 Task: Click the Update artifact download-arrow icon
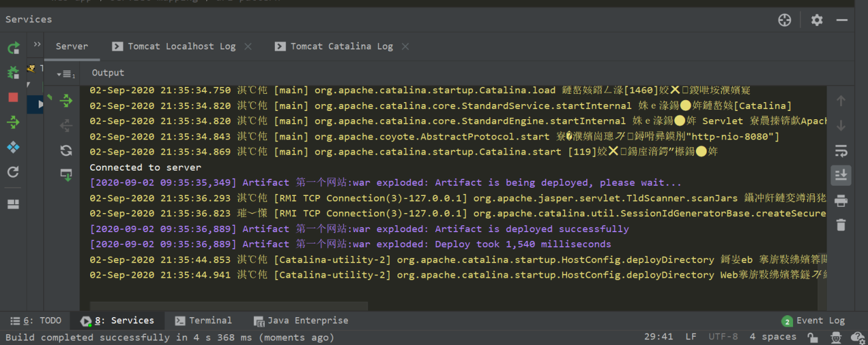click(x=66, y=174)
